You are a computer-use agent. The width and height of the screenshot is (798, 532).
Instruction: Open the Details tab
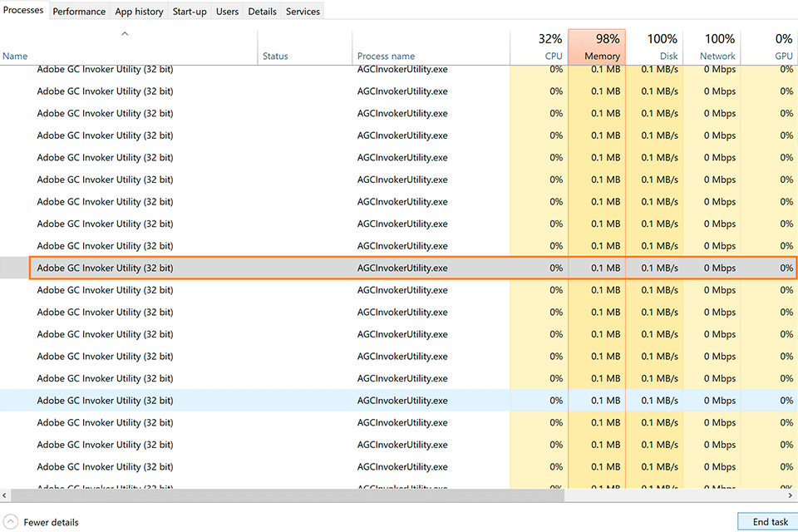tap(262, 11)
